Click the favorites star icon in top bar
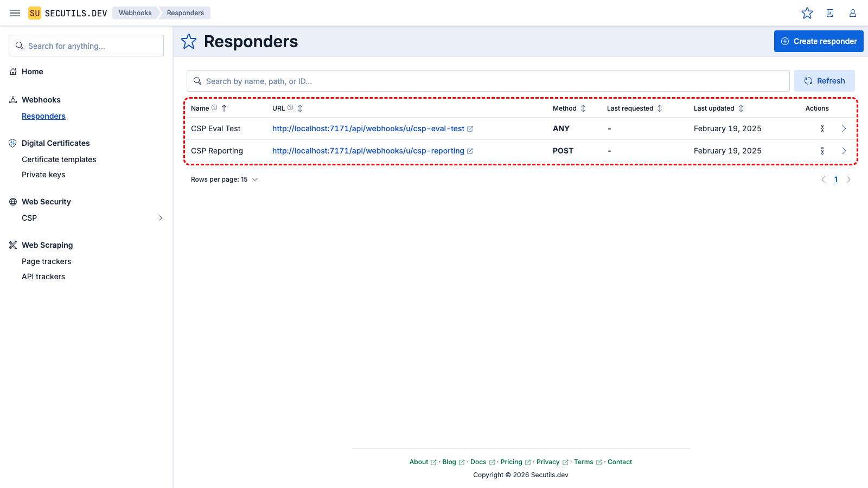The width and height of the screenshot is (868, 488). tap(807, 13)
